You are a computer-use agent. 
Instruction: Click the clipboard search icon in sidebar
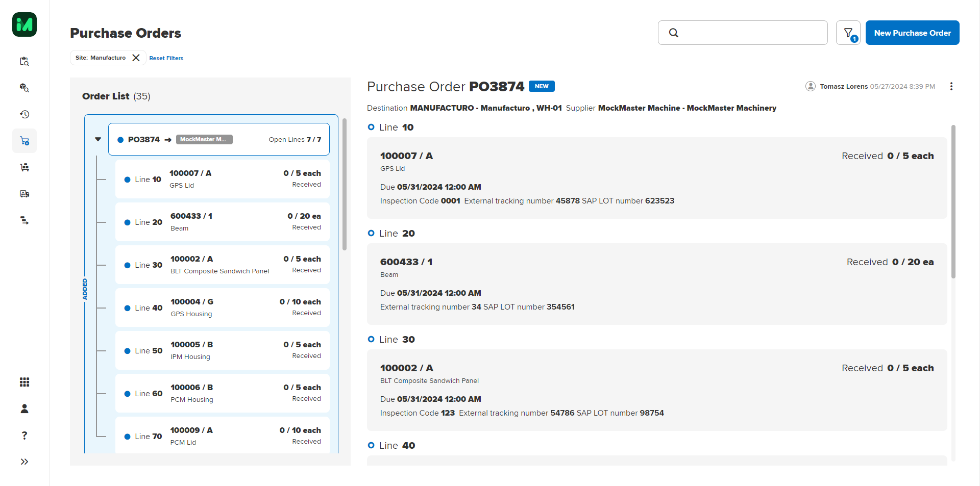coord(24,61)
